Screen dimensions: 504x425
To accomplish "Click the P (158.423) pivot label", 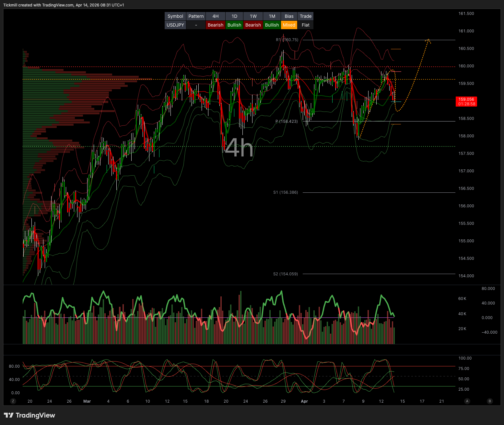I will coord(287,121).
